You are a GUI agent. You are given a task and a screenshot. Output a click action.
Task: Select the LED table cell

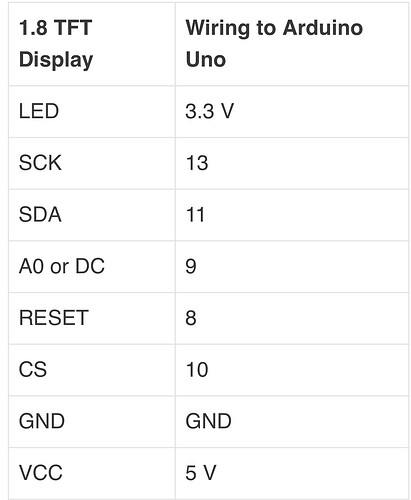92,111
